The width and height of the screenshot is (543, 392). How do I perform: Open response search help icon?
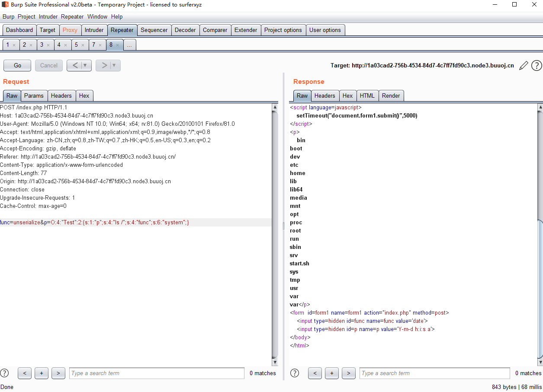pos(295,373)
